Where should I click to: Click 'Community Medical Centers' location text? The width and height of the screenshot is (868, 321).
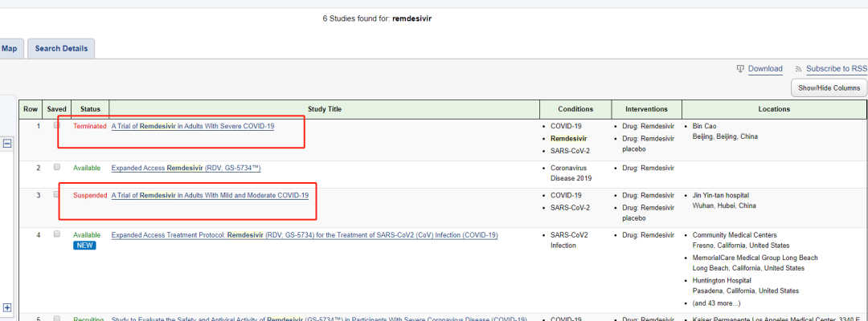[x=735, y=235]
